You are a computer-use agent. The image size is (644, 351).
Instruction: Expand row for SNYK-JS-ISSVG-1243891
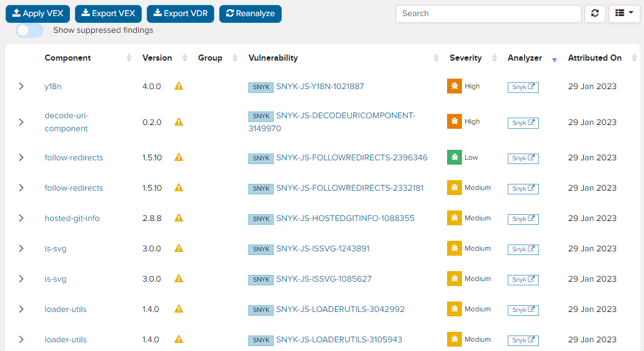click(21, 249)
